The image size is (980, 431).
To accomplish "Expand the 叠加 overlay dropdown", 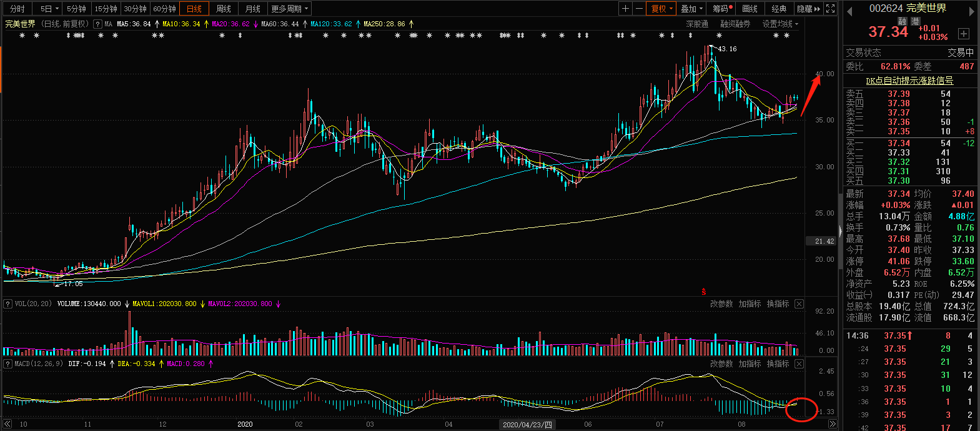I will pyautogui.click(x=691, y=9).
